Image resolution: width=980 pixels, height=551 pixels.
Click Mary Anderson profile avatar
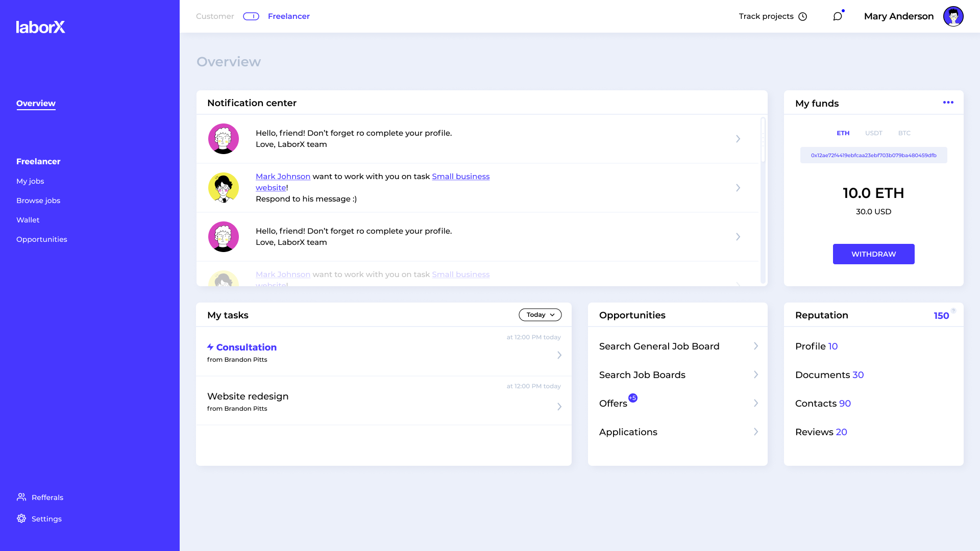coord(953,16)
